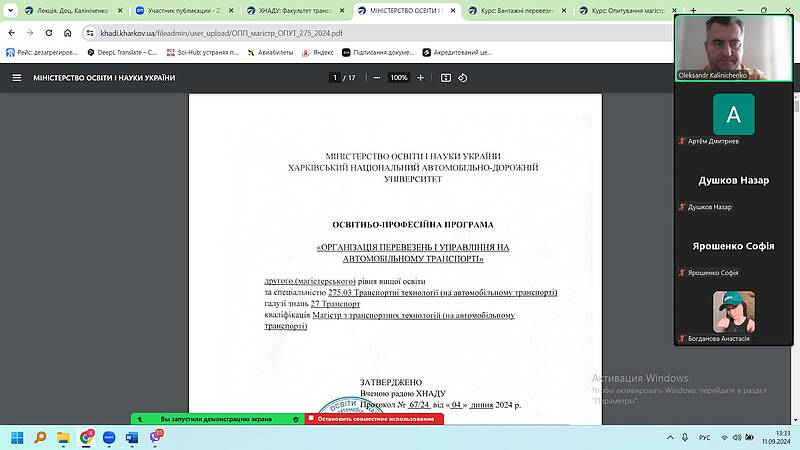Click the khadi.kharkov.ua address bar URL
The image size is (800, 450).
coord(221,33)
